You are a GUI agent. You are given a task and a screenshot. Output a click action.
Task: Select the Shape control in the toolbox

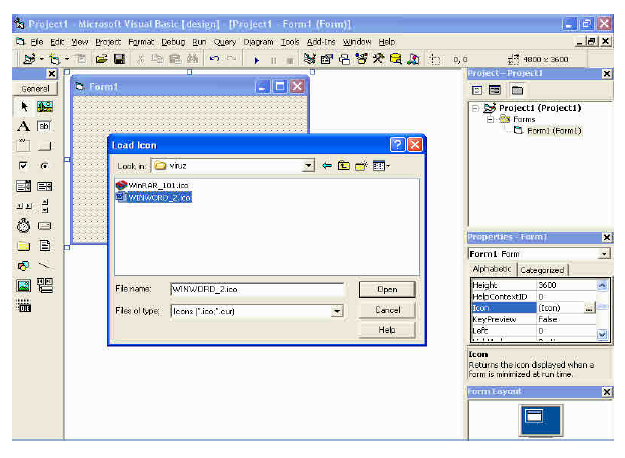[x=24, y=265]
